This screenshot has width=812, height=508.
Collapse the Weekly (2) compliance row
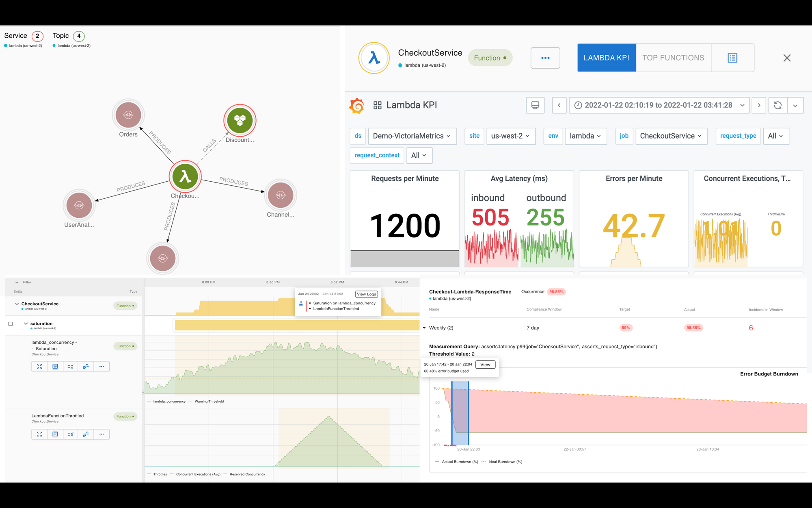click(x=425, y=328)
